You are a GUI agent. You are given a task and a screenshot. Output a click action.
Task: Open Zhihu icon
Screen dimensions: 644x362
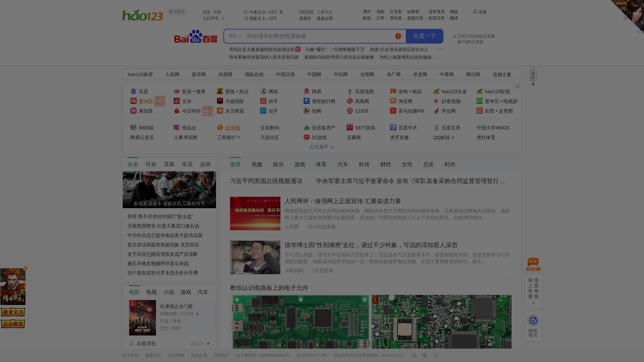[x=263, y=111]
